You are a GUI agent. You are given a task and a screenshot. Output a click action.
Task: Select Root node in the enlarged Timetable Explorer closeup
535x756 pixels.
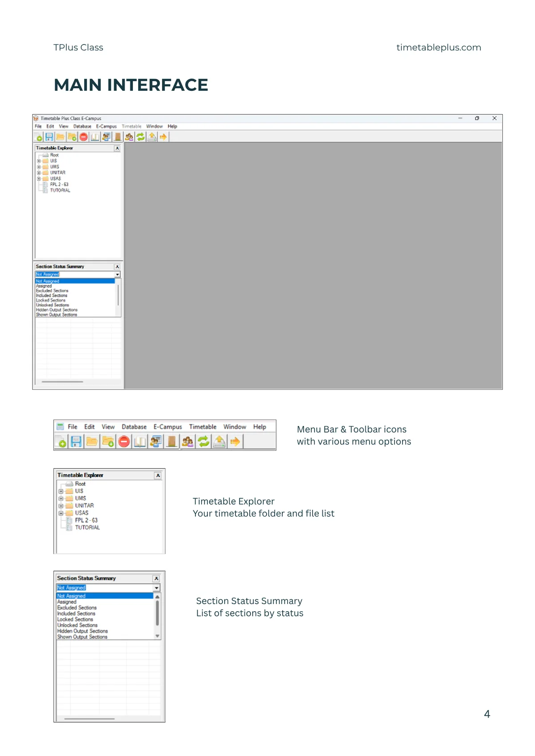(80, 484)
